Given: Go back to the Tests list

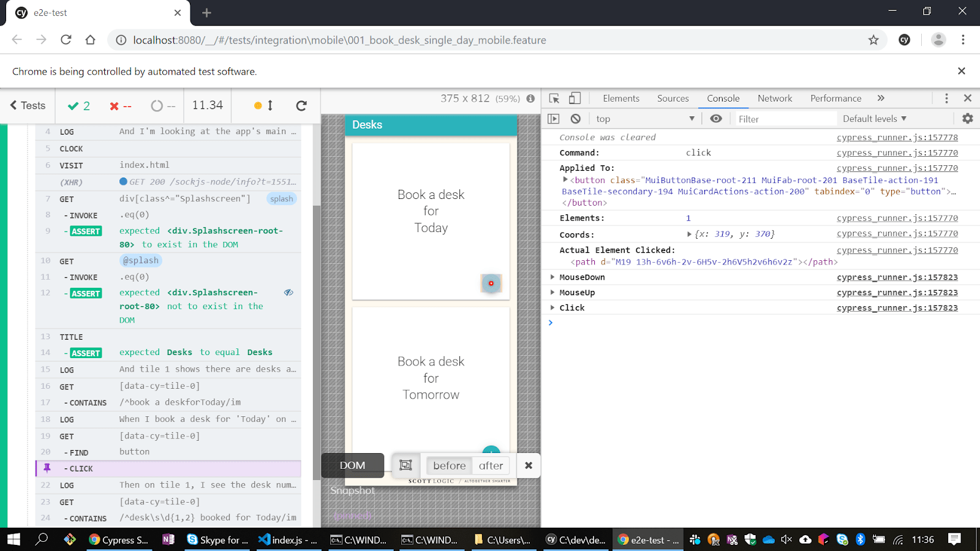Looking at the screenshot, I should 28,105.
